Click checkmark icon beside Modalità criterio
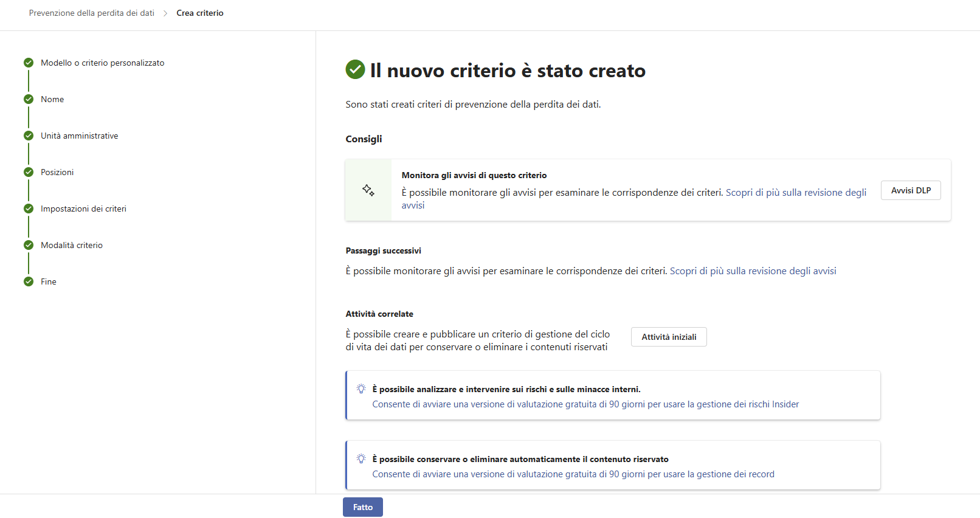This screenshot has height=518, width=980. [x=29, y=245]
